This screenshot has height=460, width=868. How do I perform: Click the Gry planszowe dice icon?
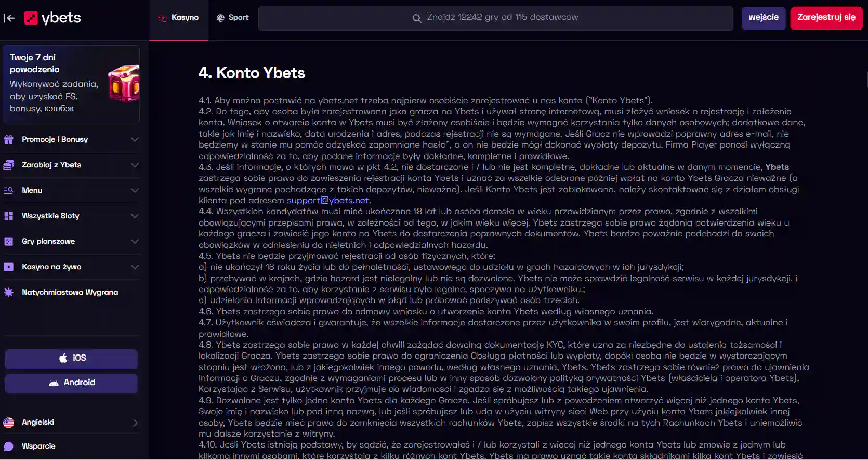pyautogui.click(x=8, y=241)
